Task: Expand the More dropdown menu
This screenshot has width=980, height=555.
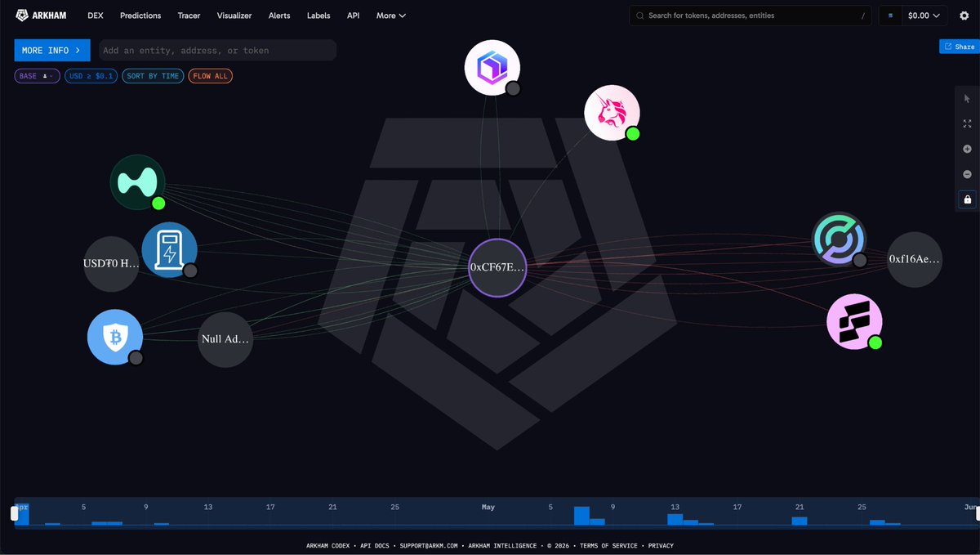Action: tap(391, 16)
